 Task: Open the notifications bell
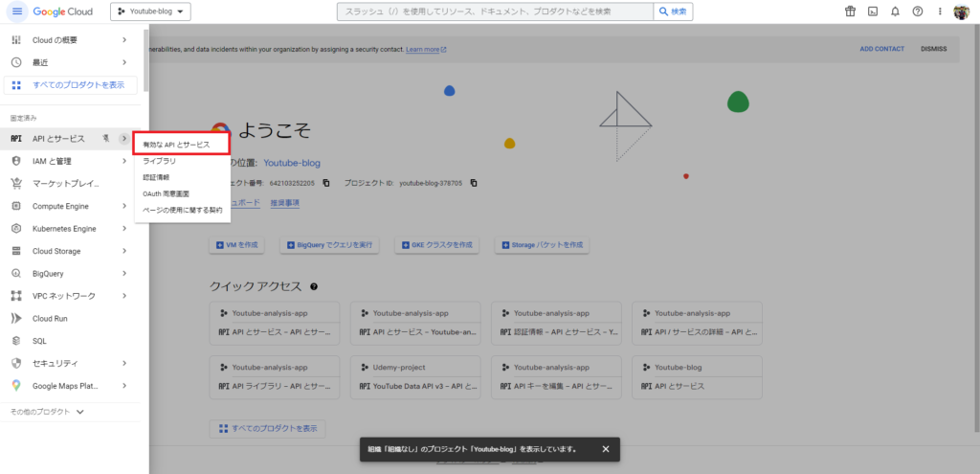tap(895, 11)
